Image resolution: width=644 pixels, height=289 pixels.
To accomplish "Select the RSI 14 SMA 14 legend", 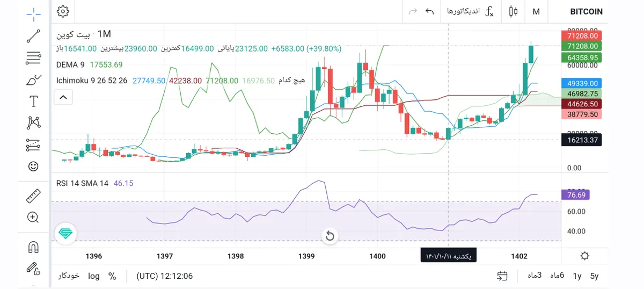I will [x=83, y=183].
